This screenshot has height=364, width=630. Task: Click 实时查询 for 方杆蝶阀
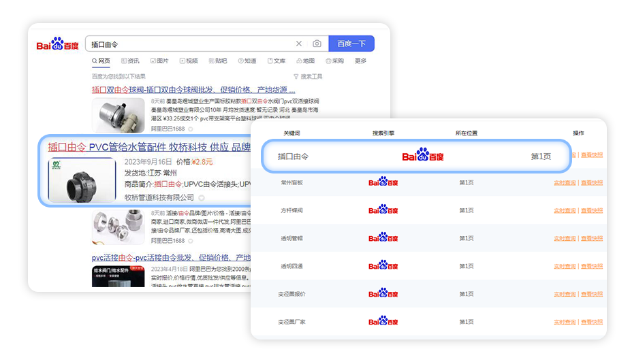[565, 210]
